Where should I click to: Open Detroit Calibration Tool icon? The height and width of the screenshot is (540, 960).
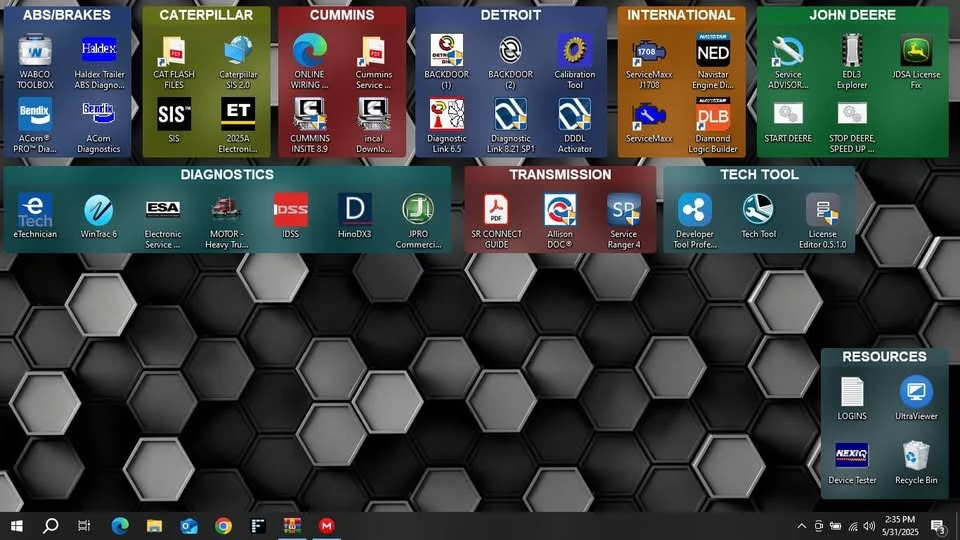point(574,62)
